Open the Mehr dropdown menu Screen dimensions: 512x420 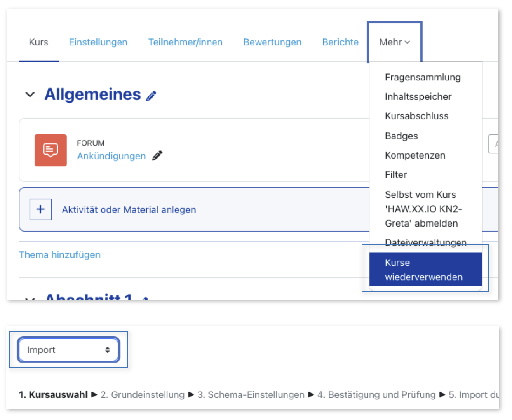[x=394, y=42]
